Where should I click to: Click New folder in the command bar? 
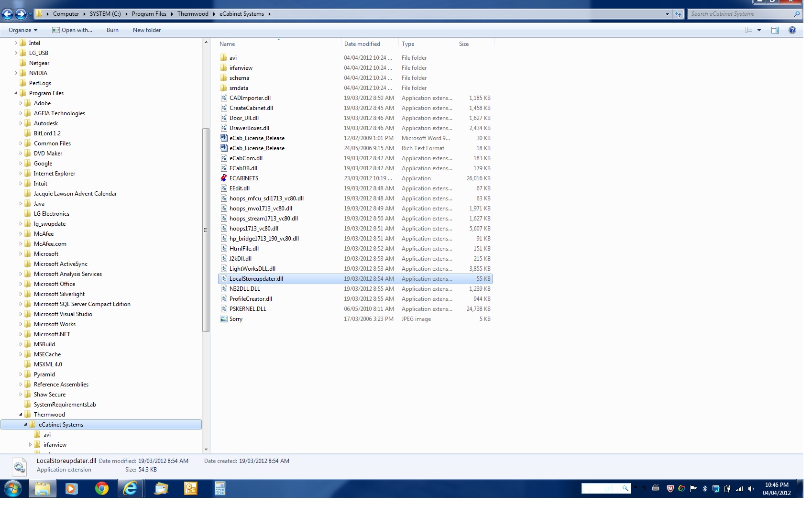point(147,30)
